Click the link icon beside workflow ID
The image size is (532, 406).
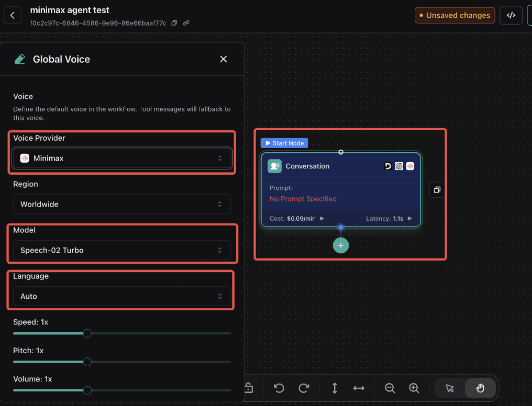(x=186, y=23)
